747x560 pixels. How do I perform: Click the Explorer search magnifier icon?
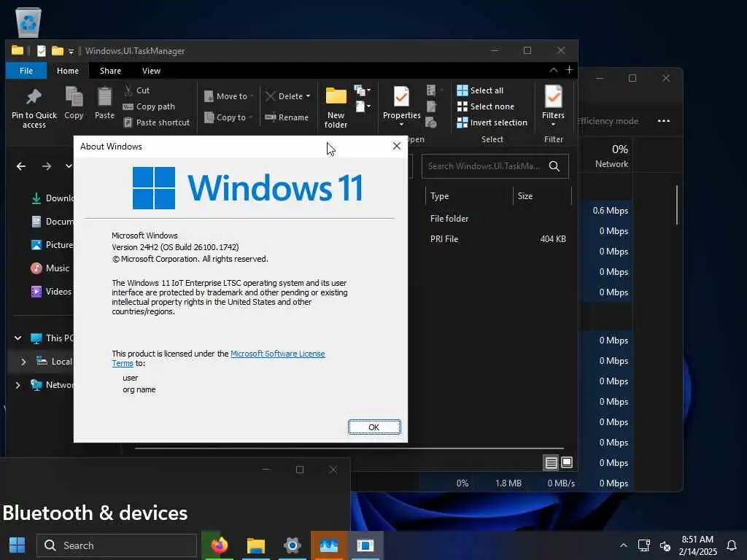point(554,166)
